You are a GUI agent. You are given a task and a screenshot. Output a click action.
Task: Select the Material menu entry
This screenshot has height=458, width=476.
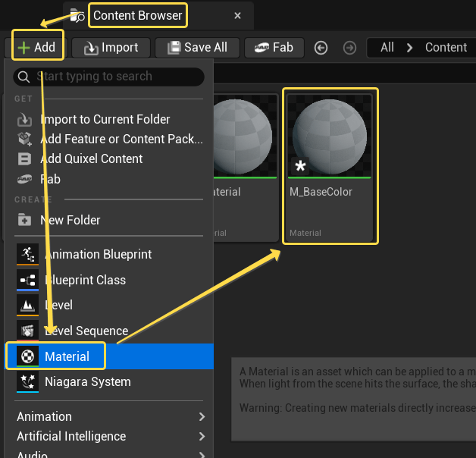(67, 356)
